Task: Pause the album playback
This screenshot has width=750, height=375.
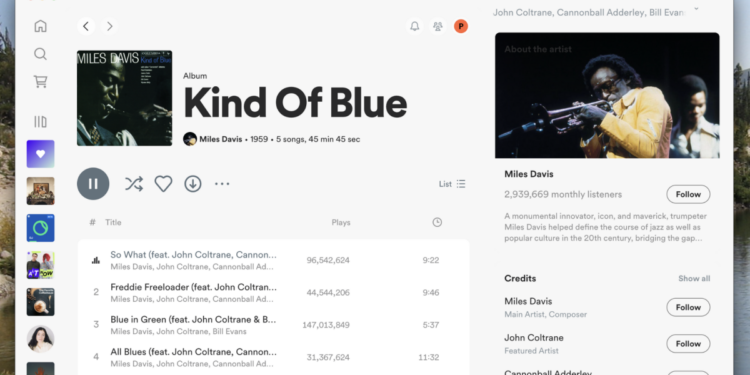Action: click(93, 184)
